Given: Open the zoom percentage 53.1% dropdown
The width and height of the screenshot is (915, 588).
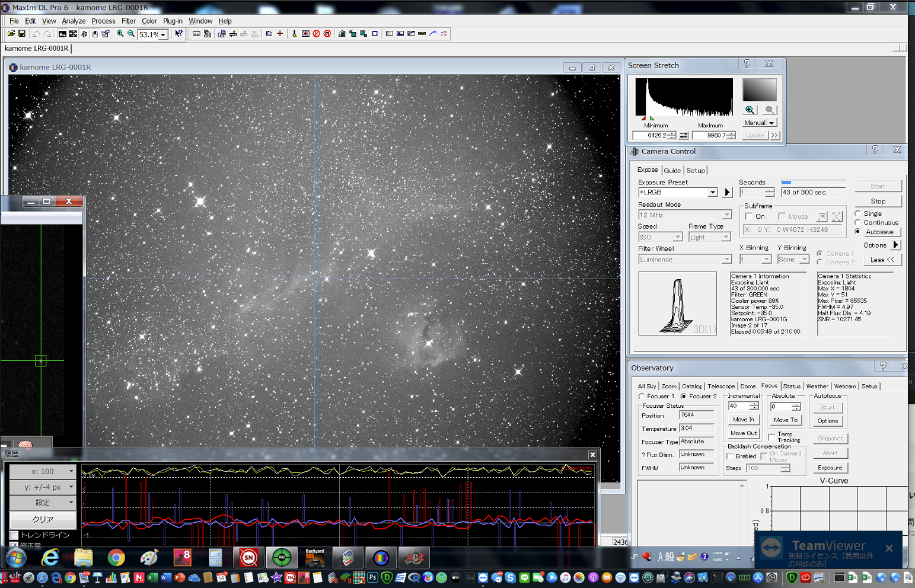Looking at the screenshot, I should pyautogui.click(x=163, y=35).
